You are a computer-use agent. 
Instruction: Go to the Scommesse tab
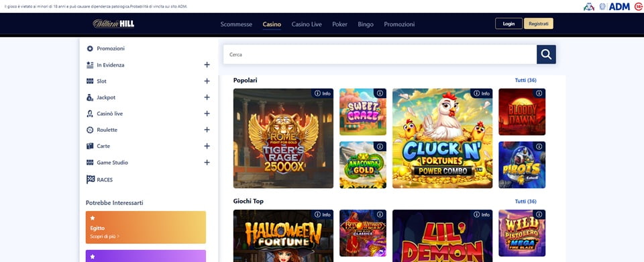click(x=236, y=24)
